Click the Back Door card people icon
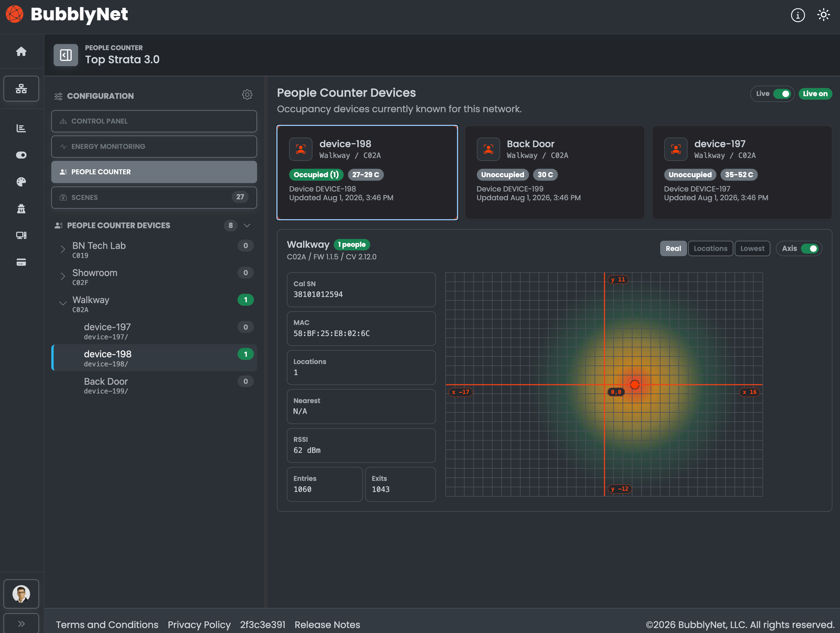 [488, 149]
